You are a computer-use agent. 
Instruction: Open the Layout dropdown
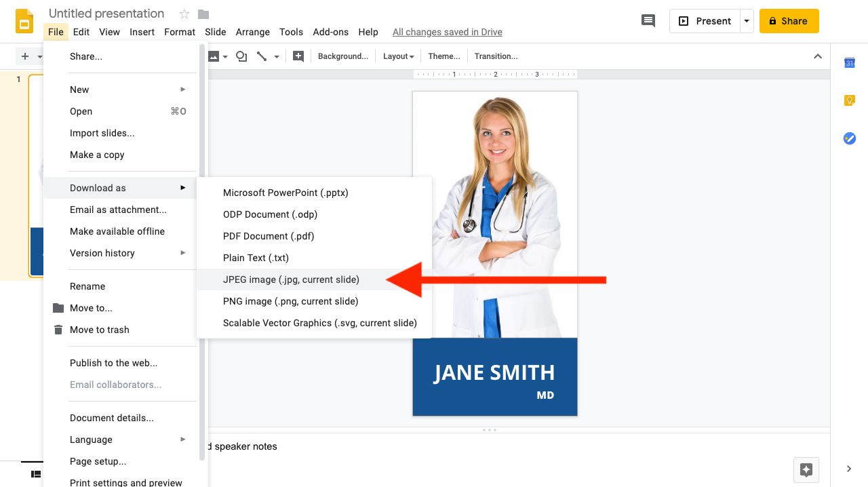[x=398, y=56]
